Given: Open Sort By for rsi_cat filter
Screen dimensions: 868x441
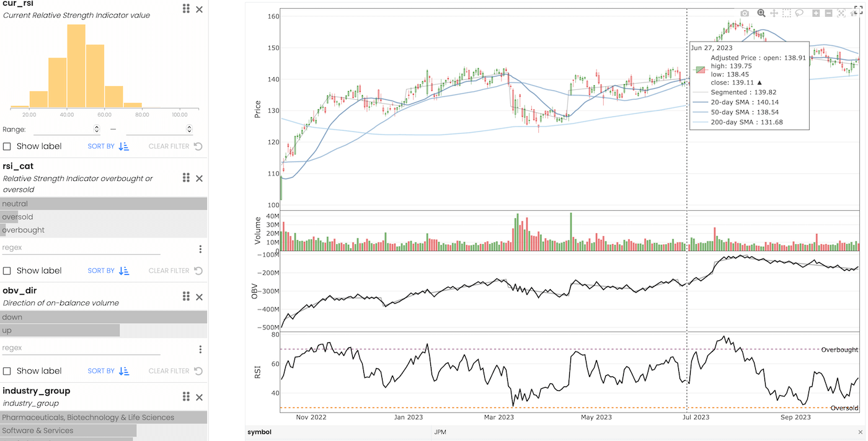Looking at the screenshot, I should tap(108, 271).
